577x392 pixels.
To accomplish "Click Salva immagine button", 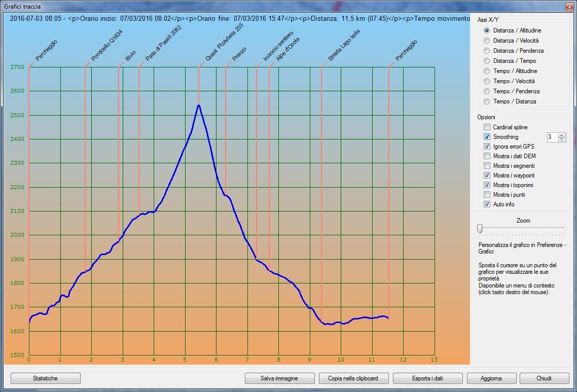I will click(279, 378).
